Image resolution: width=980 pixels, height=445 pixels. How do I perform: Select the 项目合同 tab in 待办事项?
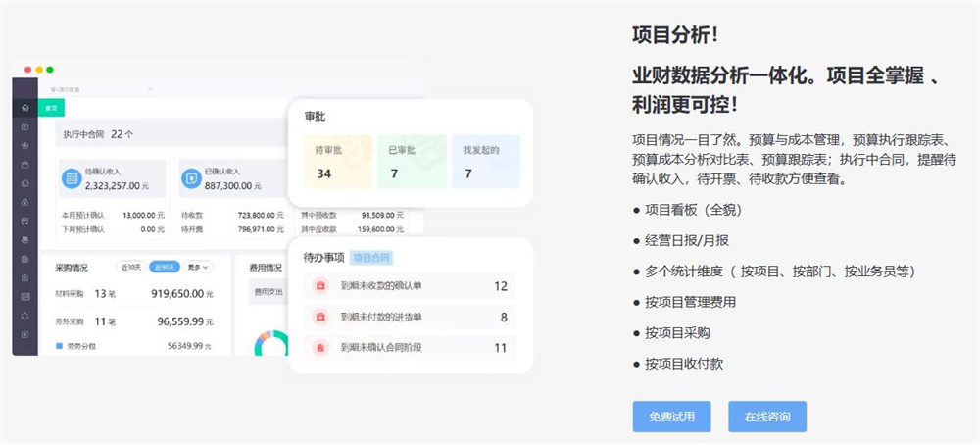[371, 258]
